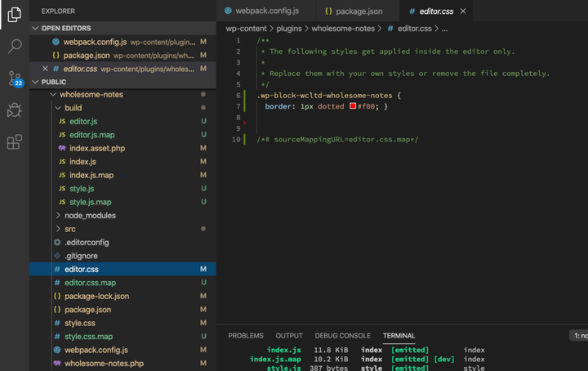
Task: Open index.js.map file
Action: 122,175
